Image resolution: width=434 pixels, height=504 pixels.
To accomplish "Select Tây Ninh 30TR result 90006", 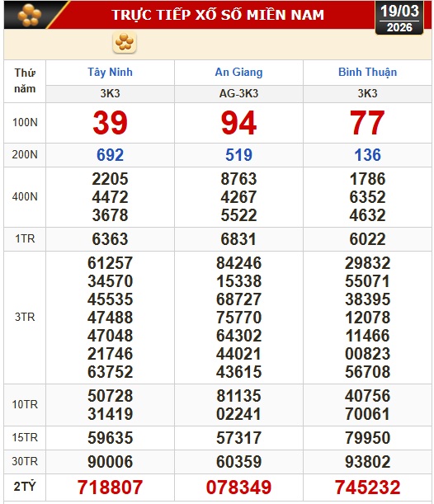I will click(x=110, y=462).
